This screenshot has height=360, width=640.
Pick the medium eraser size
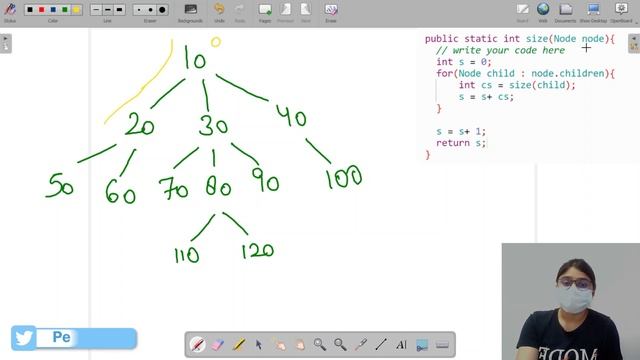tap(150, 9)
